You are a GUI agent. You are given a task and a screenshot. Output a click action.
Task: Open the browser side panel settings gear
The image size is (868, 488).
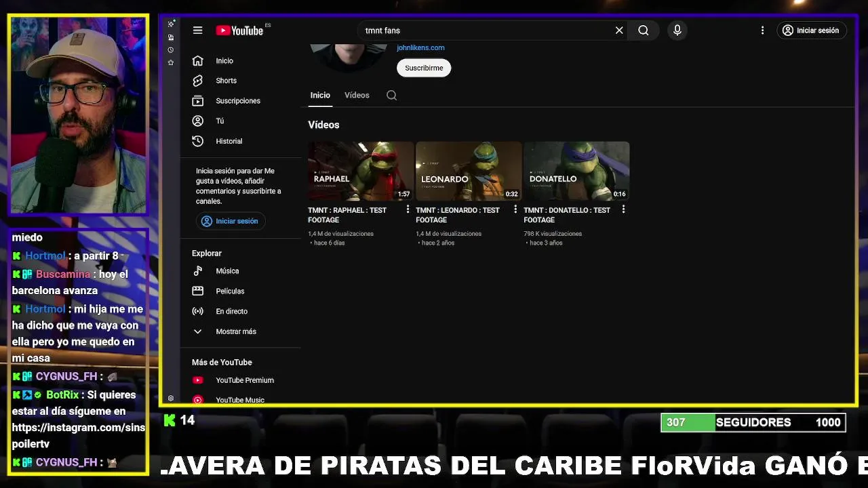pyautogui.click(x=171, y=399)
